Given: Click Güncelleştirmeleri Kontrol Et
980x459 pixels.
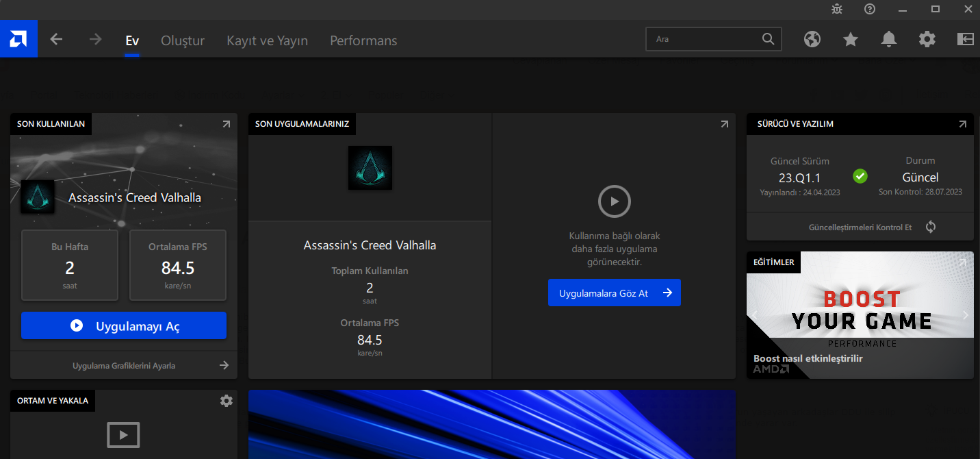Looking at the screenshot, I should 860,227.
